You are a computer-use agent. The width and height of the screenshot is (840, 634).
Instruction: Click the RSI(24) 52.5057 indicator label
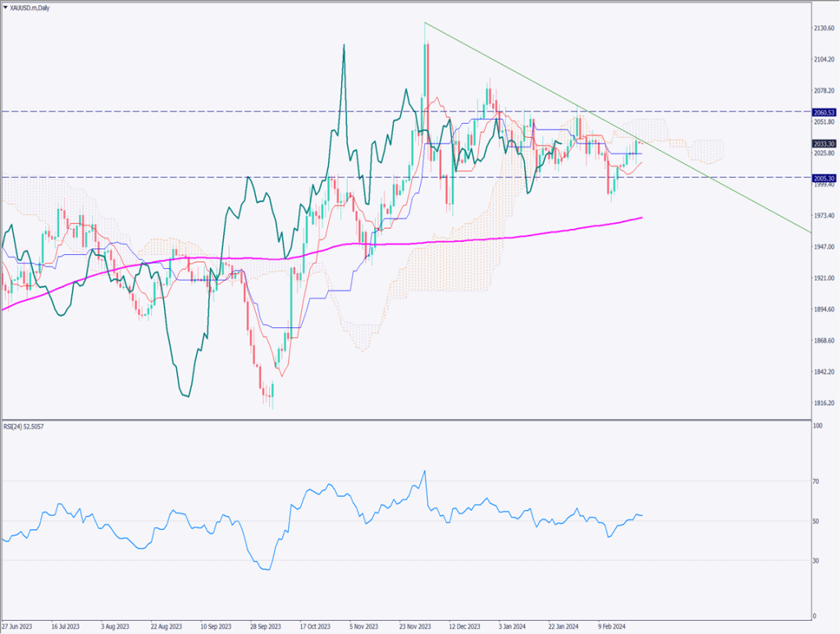pyautogui.click(x=28, y=428)
